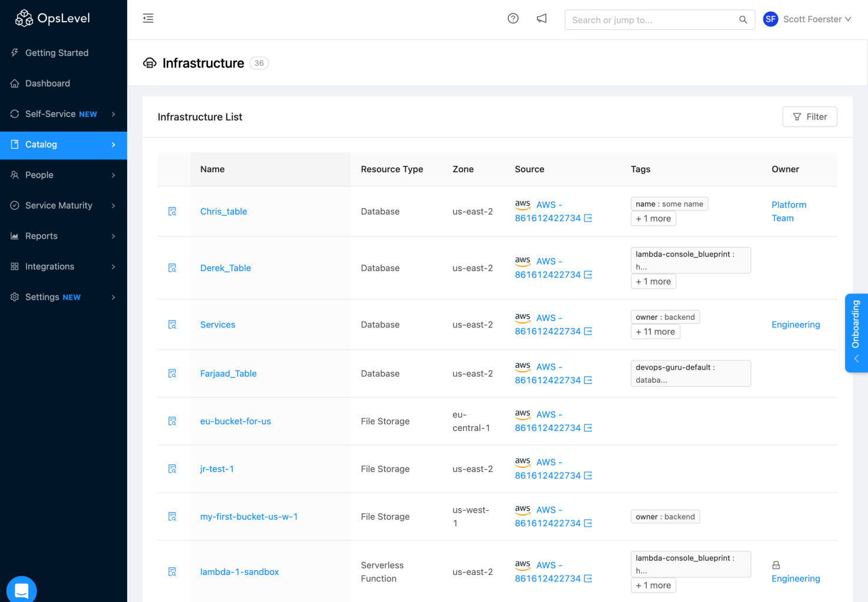This screenshot has width=868, height=602.
Task: Open detail icon for lambda-1-sandbox row
Action: [x=172, y=571]
